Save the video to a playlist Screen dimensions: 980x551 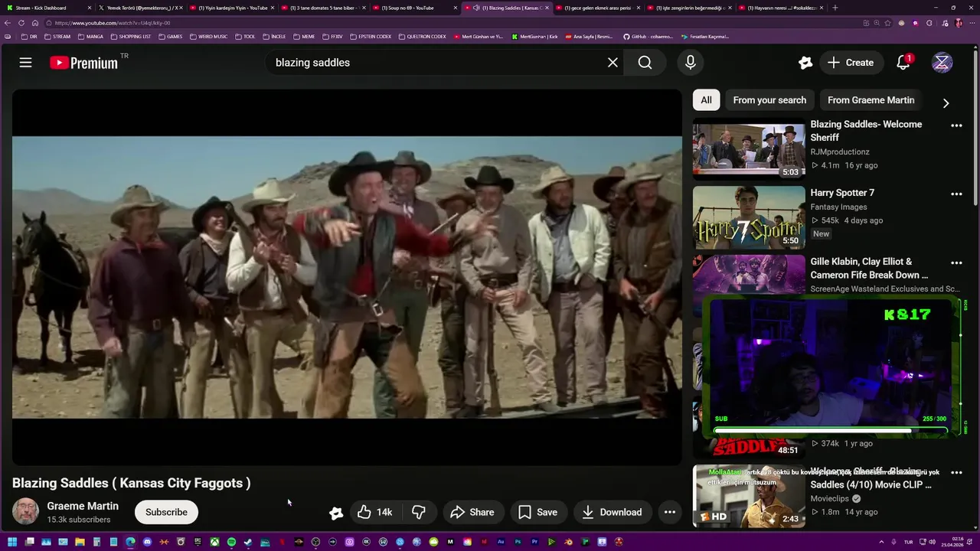click(537, 512)
